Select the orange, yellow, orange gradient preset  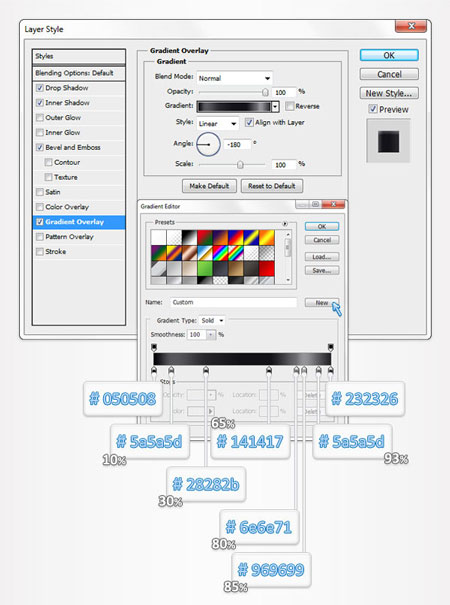pos(267,238)
